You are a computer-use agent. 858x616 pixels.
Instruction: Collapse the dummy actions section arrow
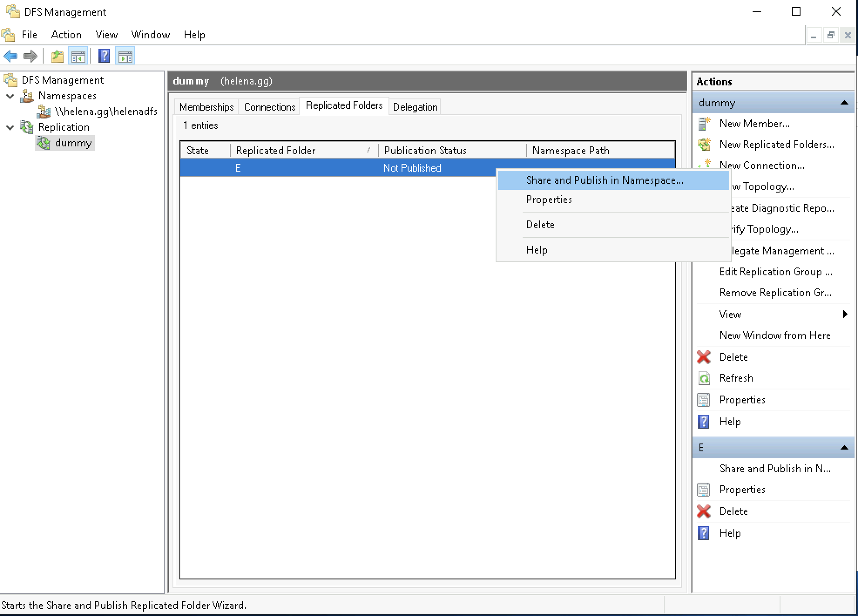[844, 103]
